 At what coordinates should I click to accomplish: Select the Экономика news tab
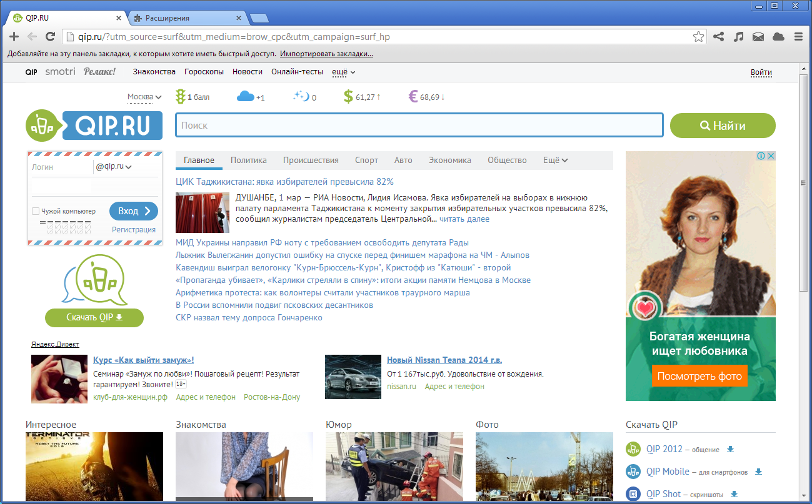point(450,161)
